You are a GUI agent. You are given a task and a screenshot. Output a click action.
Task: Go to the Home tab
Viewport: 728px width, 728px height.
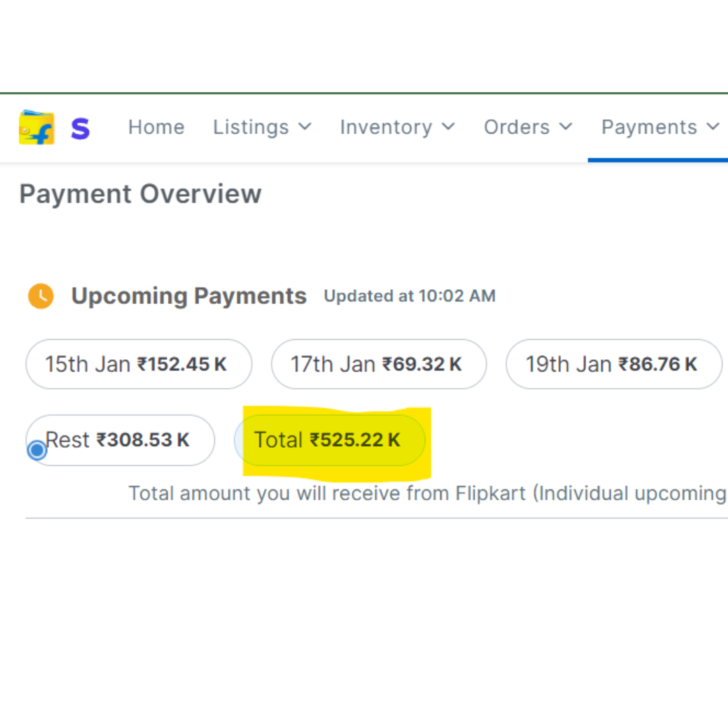coord(156,127)
